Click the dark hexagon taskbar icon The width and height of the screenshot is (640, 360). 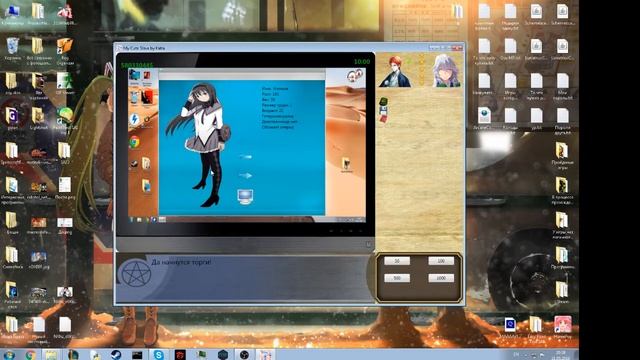(222, 355)
